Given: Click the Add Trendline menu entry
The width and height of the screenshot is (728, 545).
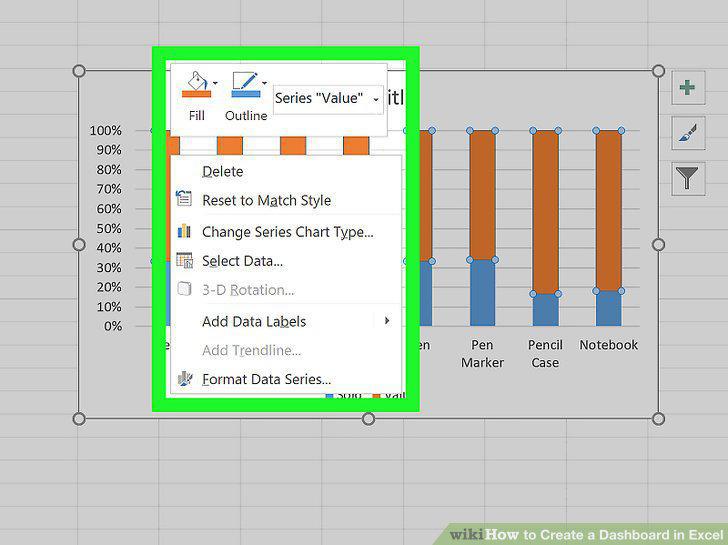Looking at the screenshot, I should (x=286, y=350).
